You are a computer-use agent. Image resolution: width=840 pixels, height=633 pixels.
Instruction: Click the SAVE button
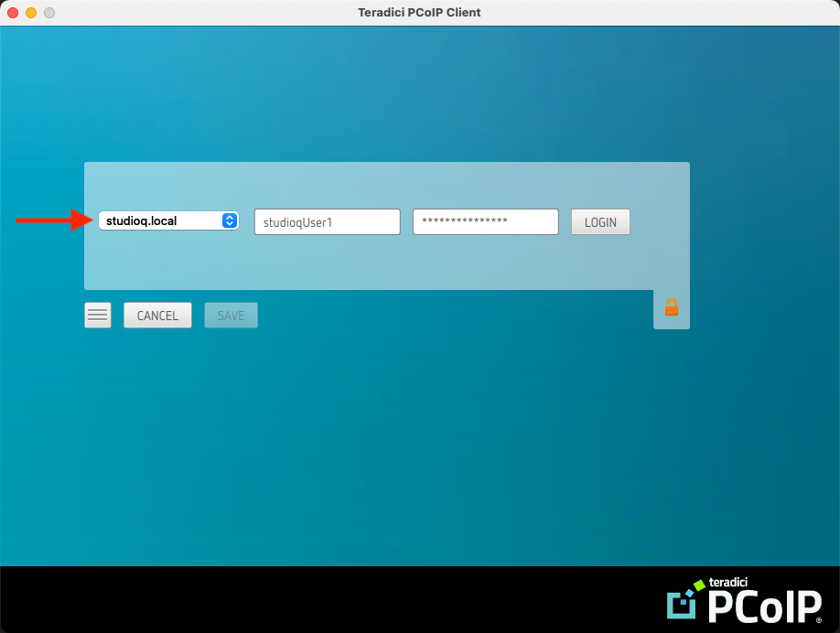(231, 316)
